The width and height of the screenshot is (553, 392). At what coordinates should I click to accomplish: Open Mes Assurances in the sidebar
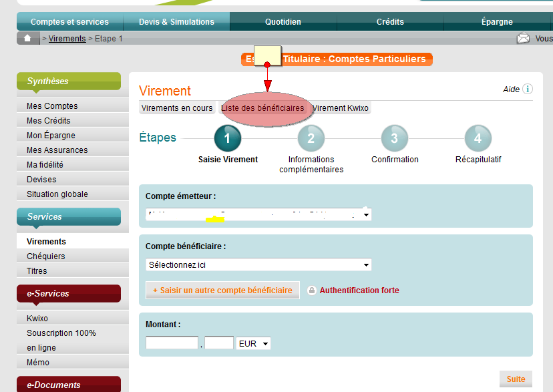(73, 150)
